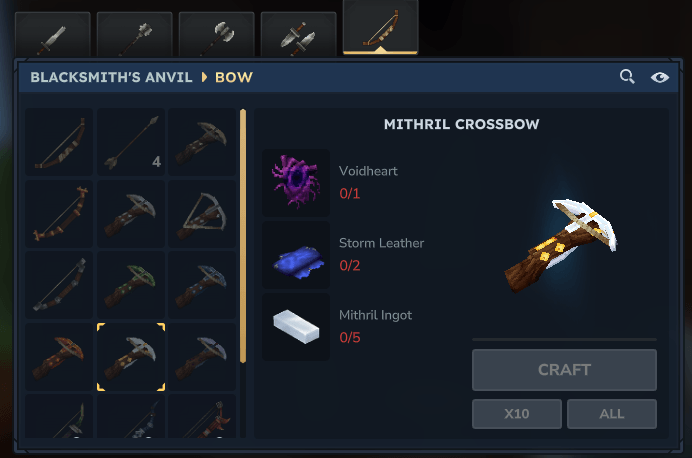The width and height of the screenshot is (692, 458).
Task: Choose the highlighted mithril crossbow slot
Action: [131, 357]
